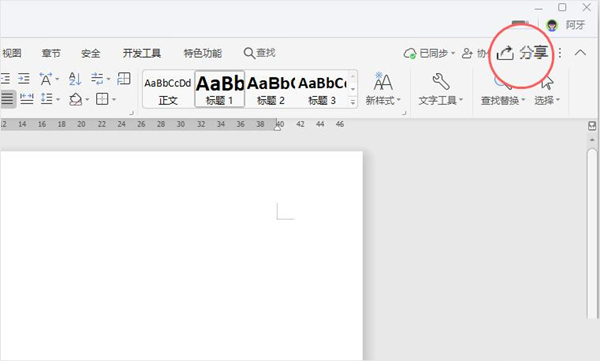Toggle distributed alignment button
The width and height of the screenshot is (600, 361).
26,99
